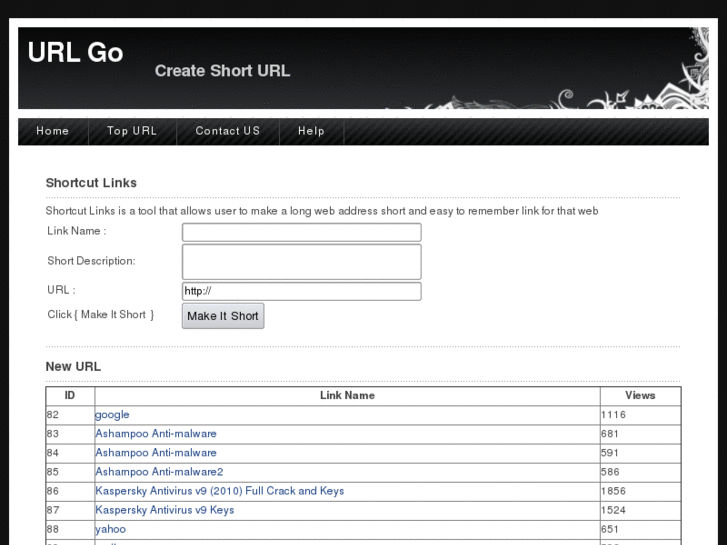Select the views value 681
Image resolution: width=727 pixels, height=545 pixels.
click(x=610, y=434)
